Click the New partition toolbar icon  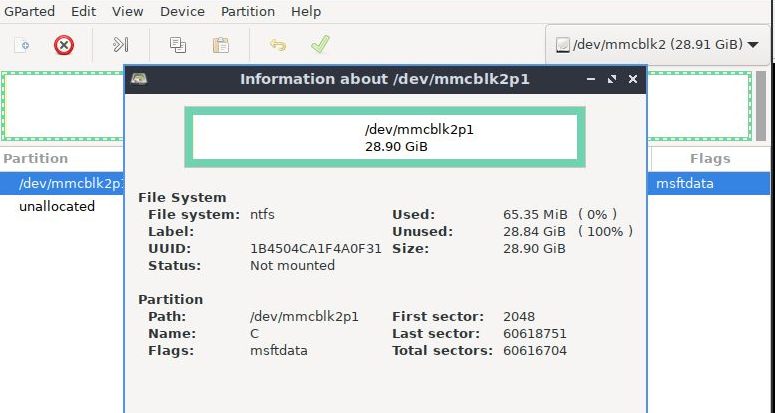point(22,45)
